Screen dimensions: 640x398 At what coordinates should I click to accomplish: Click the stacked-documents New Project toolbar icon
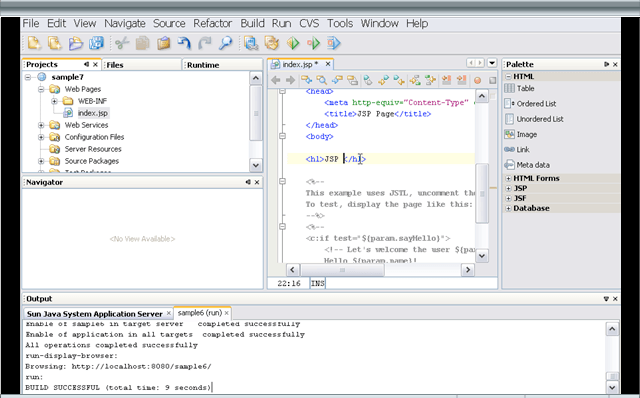point(55,43)
